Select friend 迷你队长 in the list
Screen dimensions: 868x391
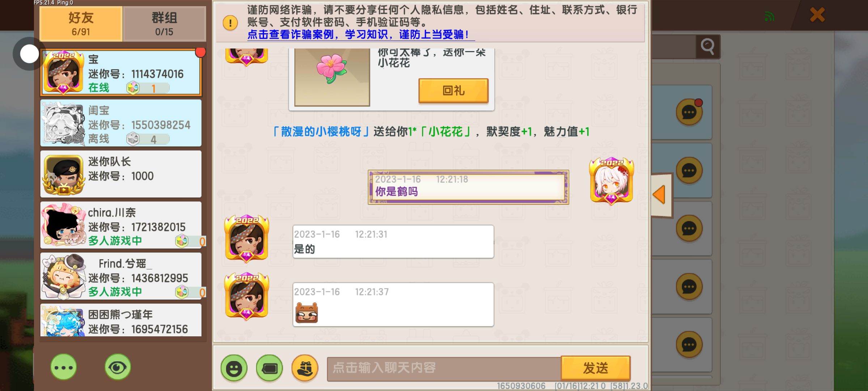tap(121, 174)
